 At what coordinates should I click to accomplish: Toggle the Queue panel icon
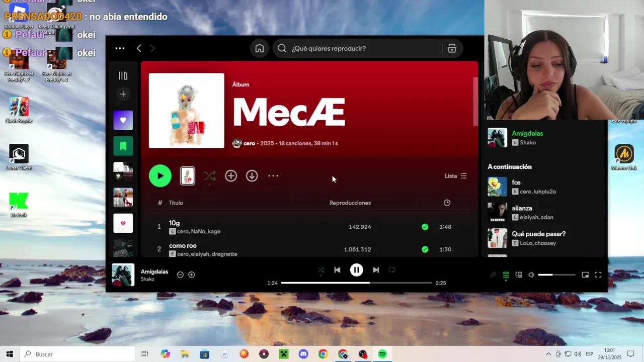506,275
